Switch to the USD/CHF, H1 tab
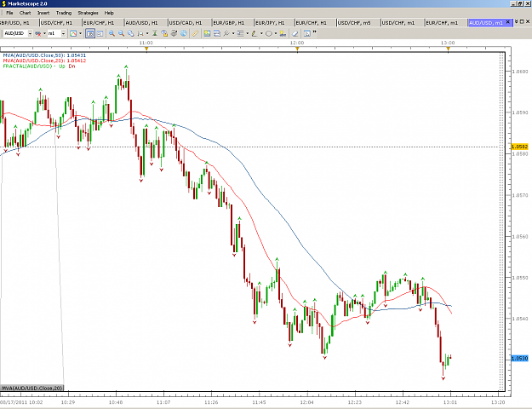The width and height of the screenshot is (532, 409). coord(60,23)
